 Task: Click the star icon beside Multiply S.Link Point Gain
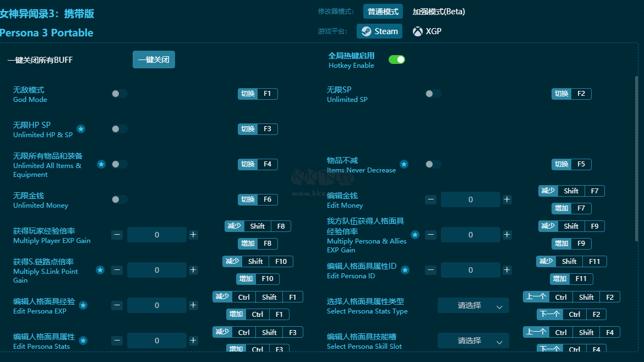(100, 270)
